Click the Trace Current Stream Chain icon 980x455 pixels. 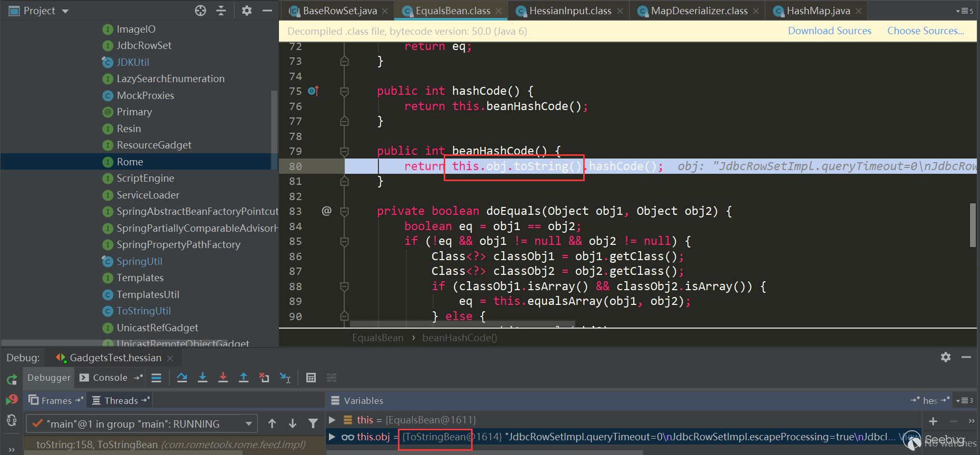click(x=332, y=378)
